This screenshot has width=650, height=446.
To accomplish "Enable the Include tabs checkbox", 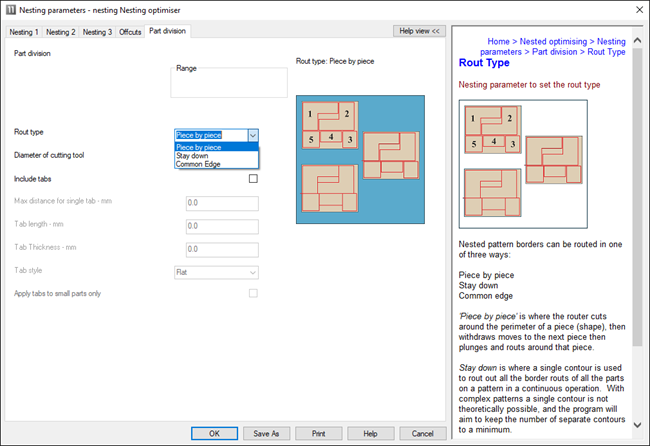I will pos(253,179).
